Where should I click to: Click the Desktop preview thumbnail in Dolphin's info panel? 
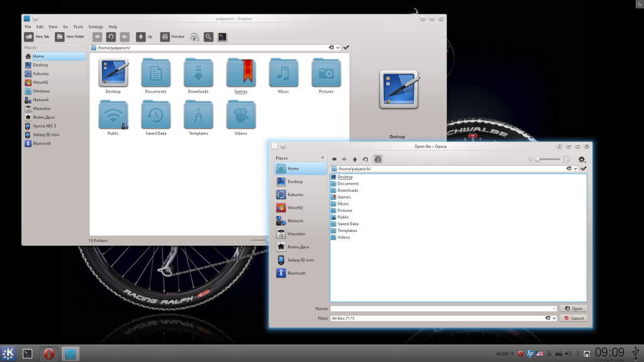(398, 89)
